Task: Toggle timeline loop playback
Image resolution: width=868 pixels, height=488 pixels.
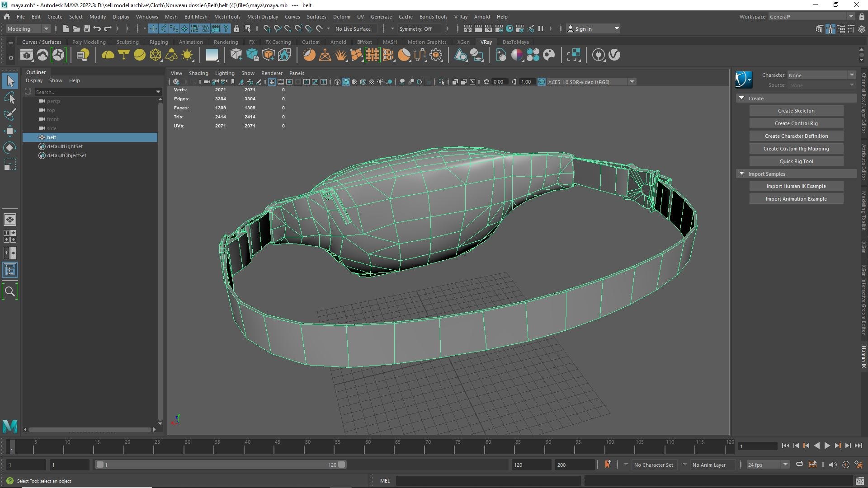Action: pyautogui.click(x=799, y=465)
